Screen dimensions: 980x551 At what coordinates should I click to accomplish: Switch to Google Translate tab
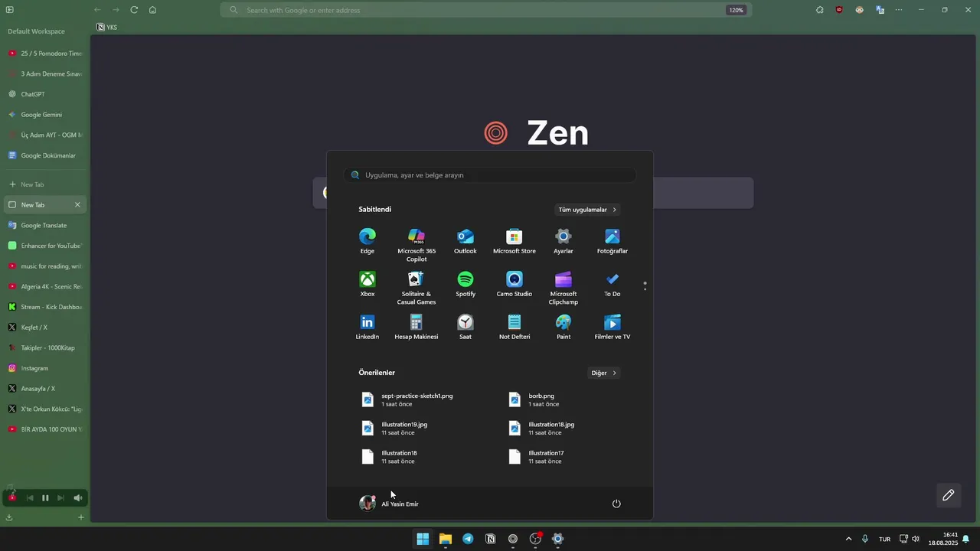point(45,225)
